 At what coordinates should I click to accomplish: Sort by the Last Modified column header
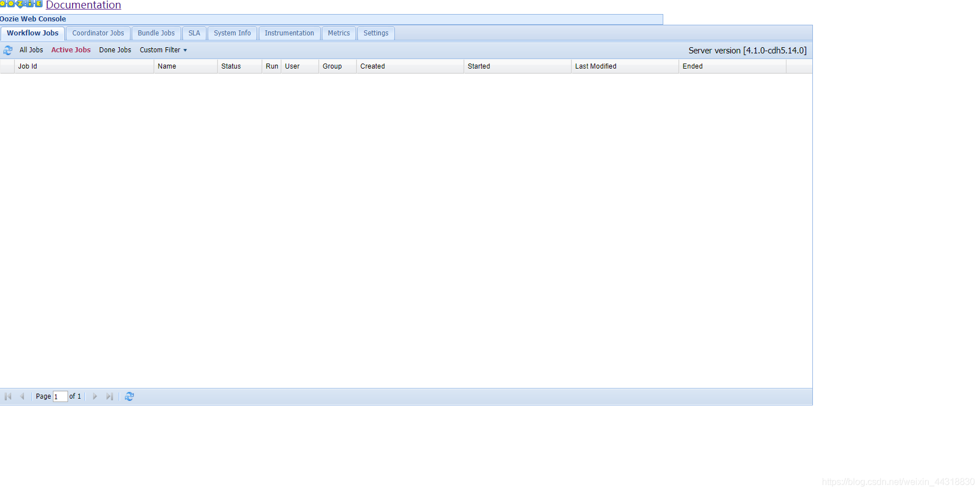[625, 66]
